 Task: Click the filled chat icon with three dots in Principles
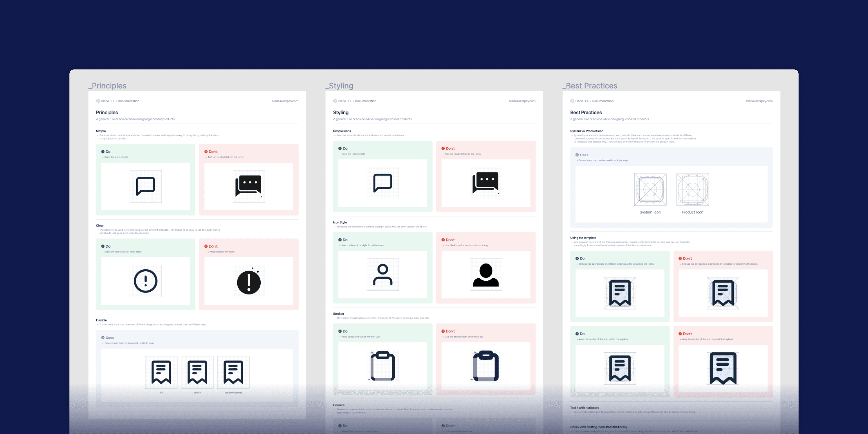click(x=249, y=186)
